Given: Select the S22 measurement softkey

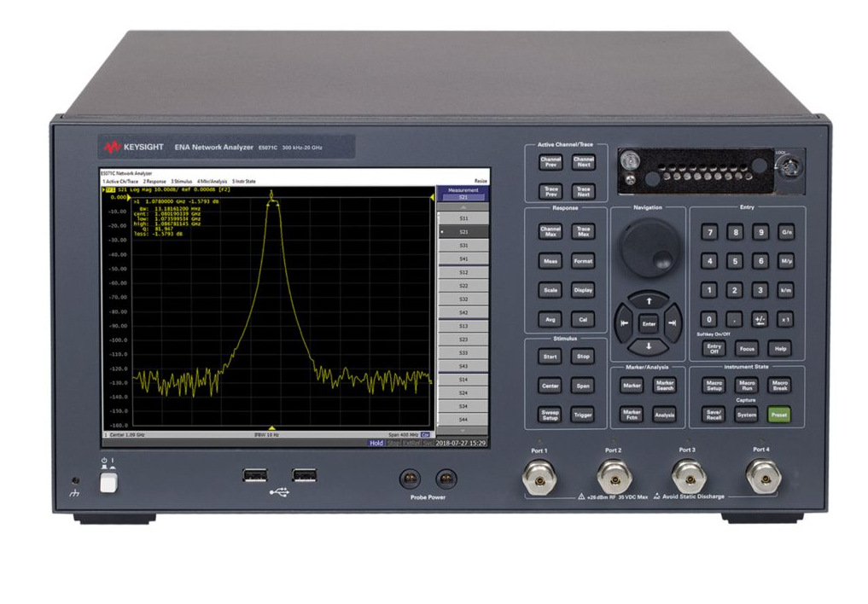Looking at the screenshot, I should click(x=463, y=286).
